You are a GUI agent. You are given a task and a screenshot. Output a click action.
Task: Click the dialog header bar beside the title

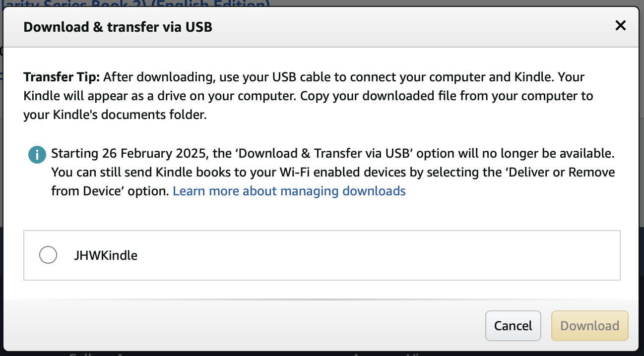(x=412, y=26)
